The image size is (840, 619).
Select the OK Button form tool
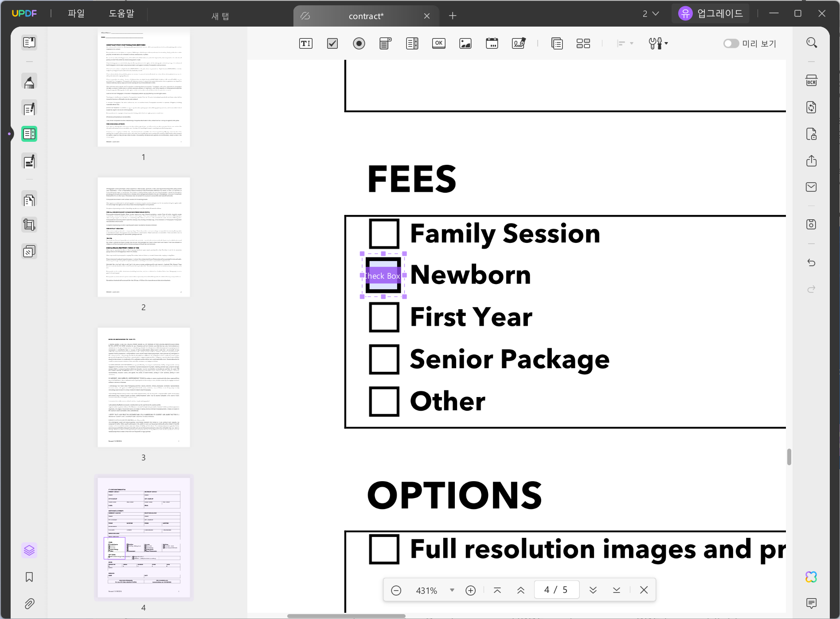(439, 43)
